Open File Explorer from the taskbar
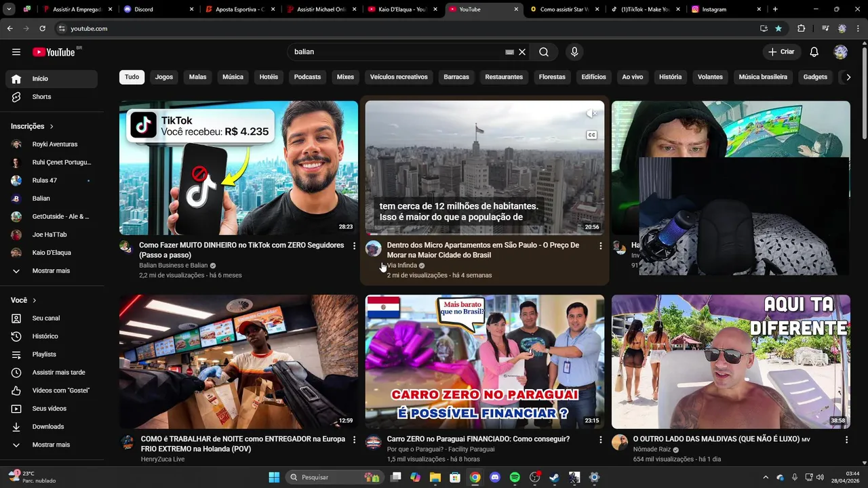 (435, 477)
